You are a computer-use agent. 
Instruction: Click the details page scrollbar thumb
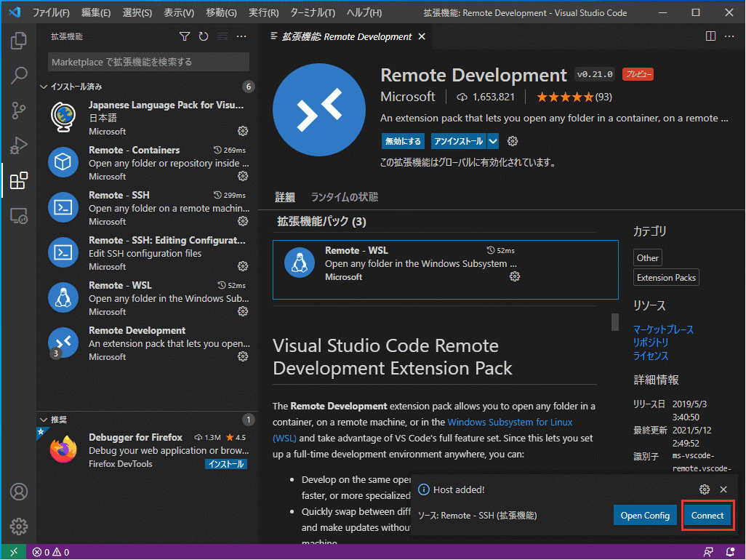tap(615, 321)
